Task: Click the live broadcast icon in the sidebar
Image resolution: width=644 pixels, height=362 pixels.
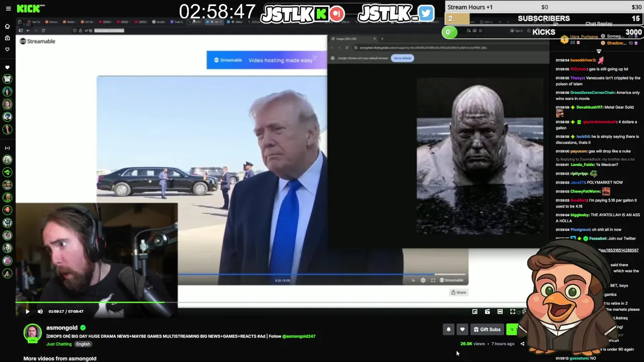Action: [x=7, y=148]
